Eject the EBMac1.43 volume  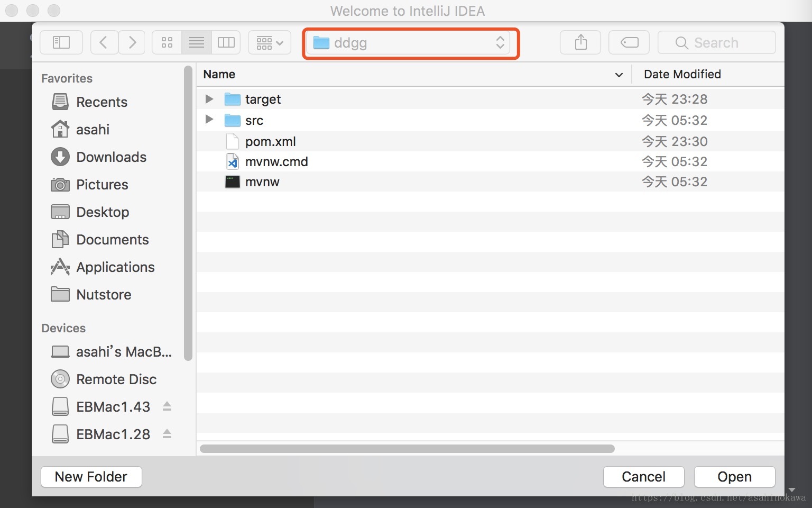coord(167,406)
